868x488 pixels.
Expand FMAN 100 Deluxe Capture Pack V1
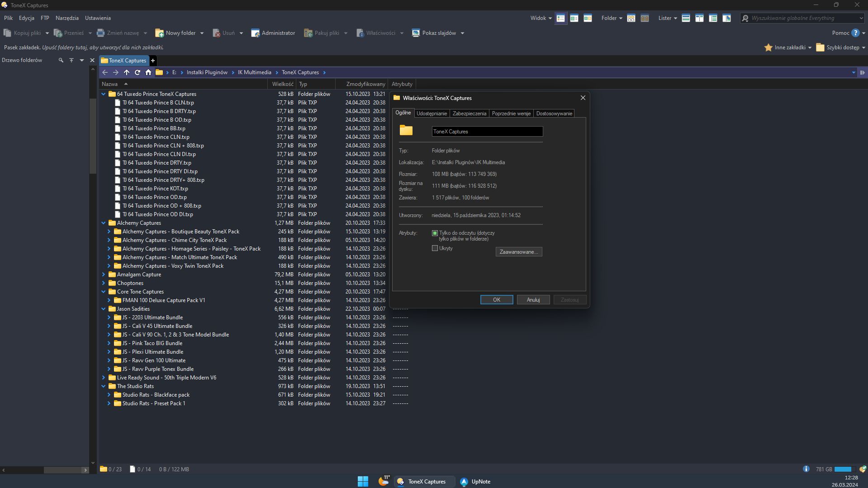tap(109, 300)
